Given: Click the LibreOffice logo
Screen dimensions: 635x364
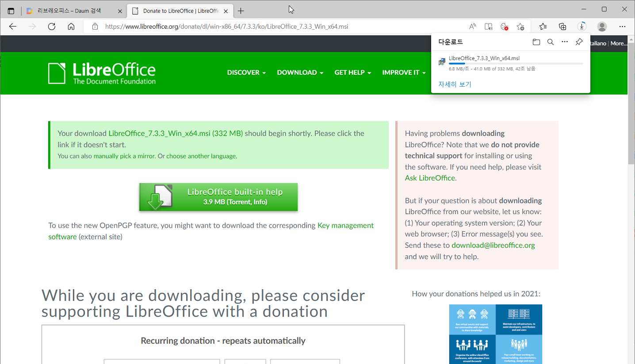Looking at the screenshot, I should tap(102, 73).
